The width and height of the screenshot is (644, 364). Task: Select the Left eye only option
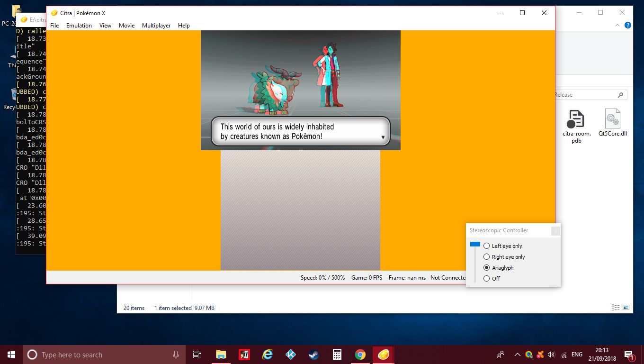coord(502,246)
